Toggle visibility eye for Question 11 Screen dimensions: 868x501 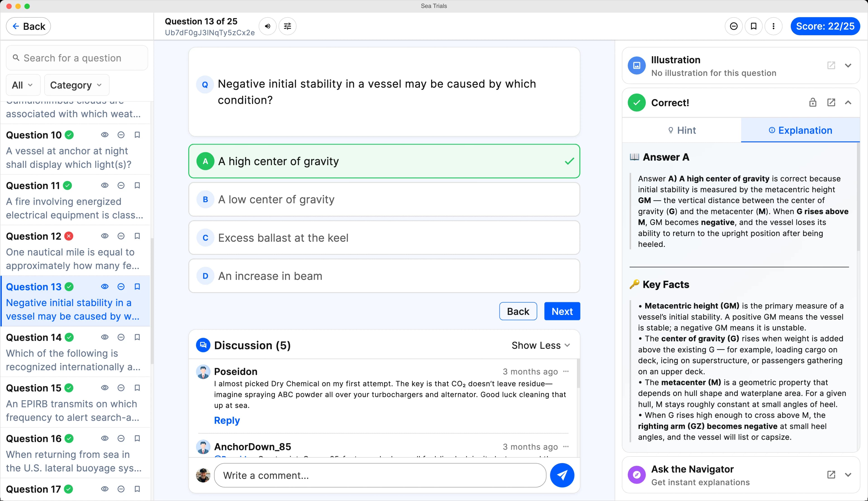pos(105,185)
